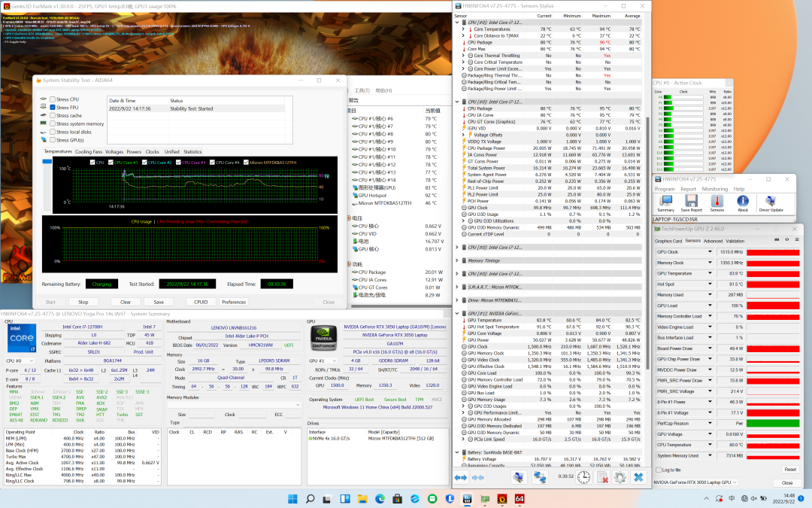Collapse the Battery: SunWoda BASE-BAT sensor group

[457, 452]
